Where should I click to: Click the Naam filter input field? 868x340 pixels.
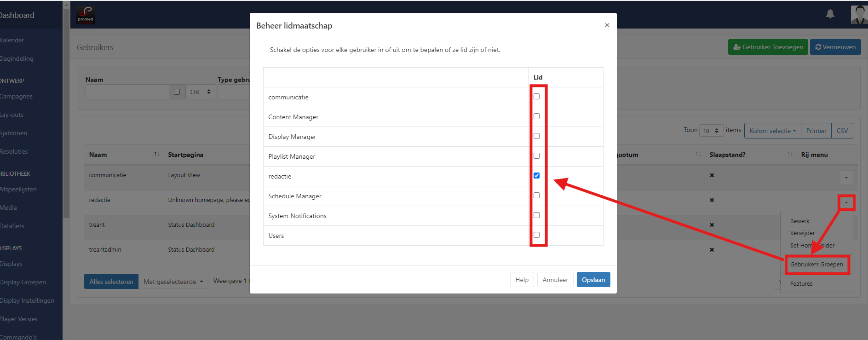coord(127,92)
